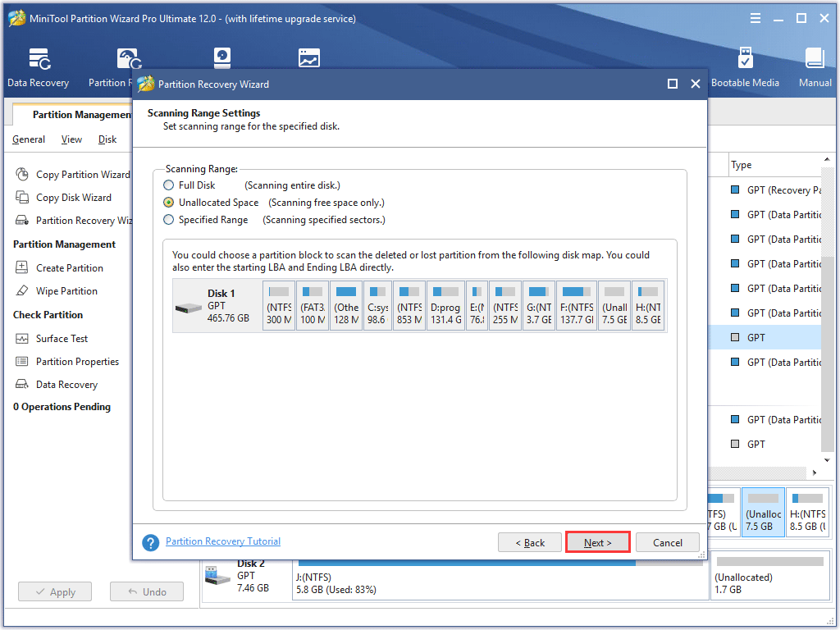Select the NTFS 853 MB partition block

pos(409,306)
